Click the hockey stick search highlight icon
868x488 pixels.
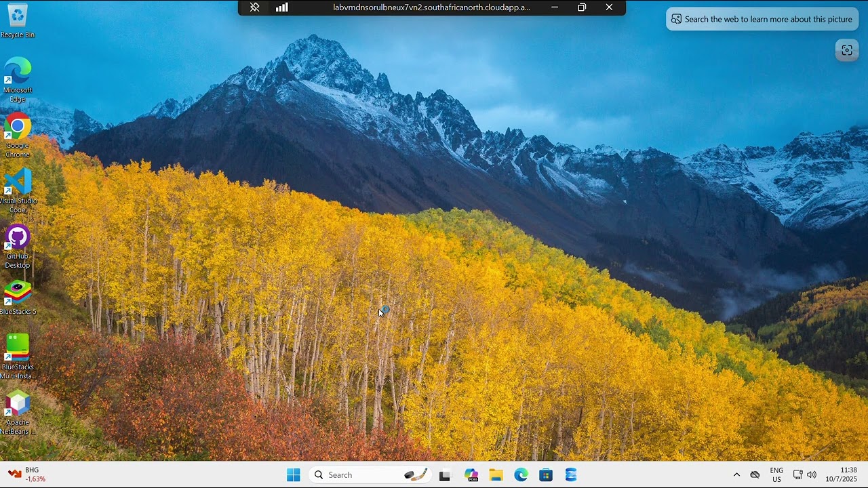click(416, 475)
